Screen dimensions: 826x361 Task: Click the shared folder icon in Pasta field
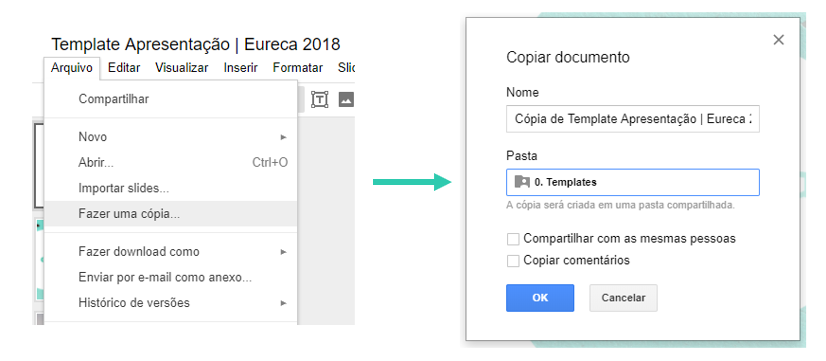tap(522, 182)
